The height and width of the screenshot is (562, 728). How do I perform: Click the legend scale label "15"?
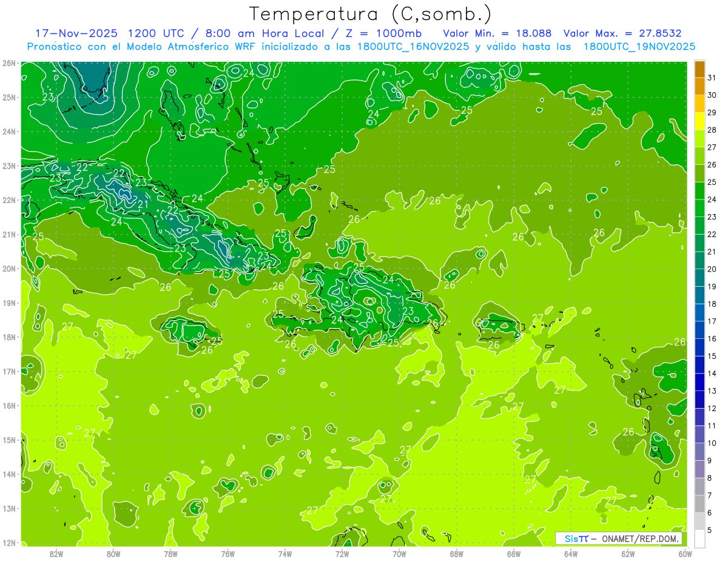pos(712,356)
